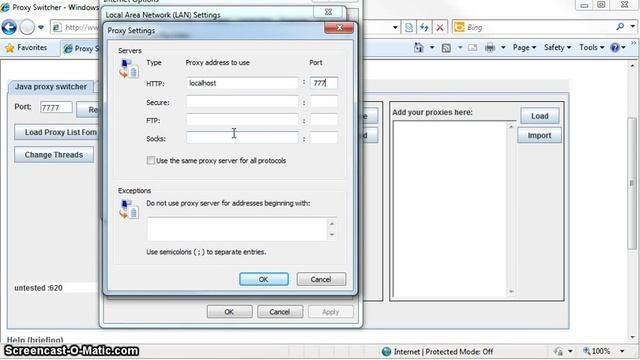Enable Use the same proxy server for all protocols

tap(151, 160)
